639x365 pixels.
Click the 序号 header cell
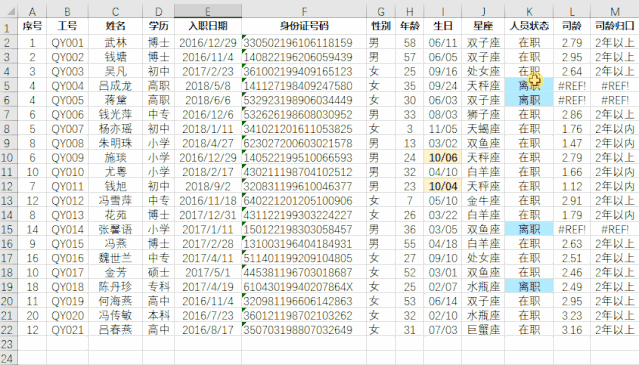coord(32,26)
